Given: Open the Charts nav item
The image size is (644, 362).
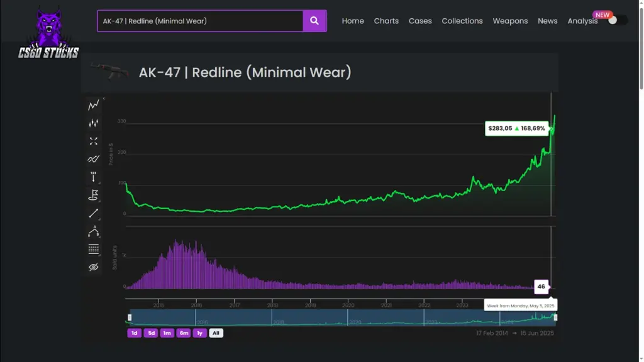Looking at the screenshot, I should click(386, 21).
